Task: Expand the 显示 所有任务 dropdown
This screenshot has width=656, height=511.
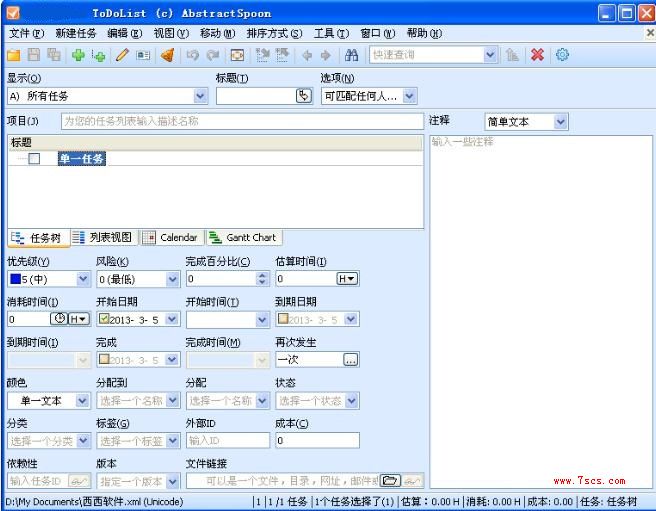Action: [201, 96]
